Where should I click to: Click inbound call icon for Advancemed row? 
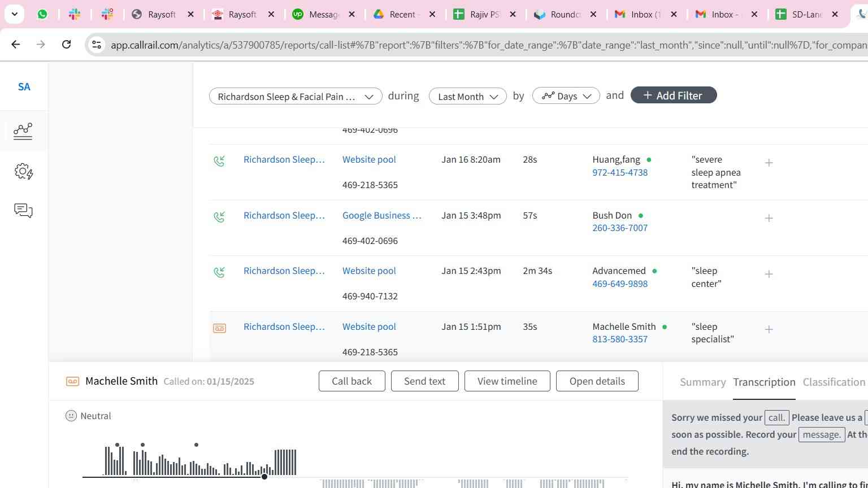pyautogui.click(x=219, y=273)
